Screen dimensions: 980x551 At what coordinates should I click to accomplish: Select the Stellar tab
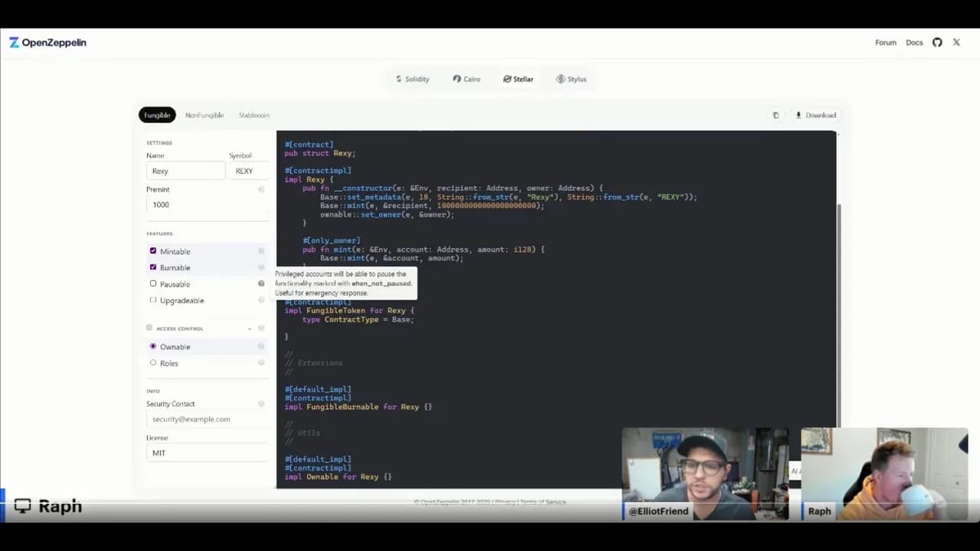tap(519, 79)
